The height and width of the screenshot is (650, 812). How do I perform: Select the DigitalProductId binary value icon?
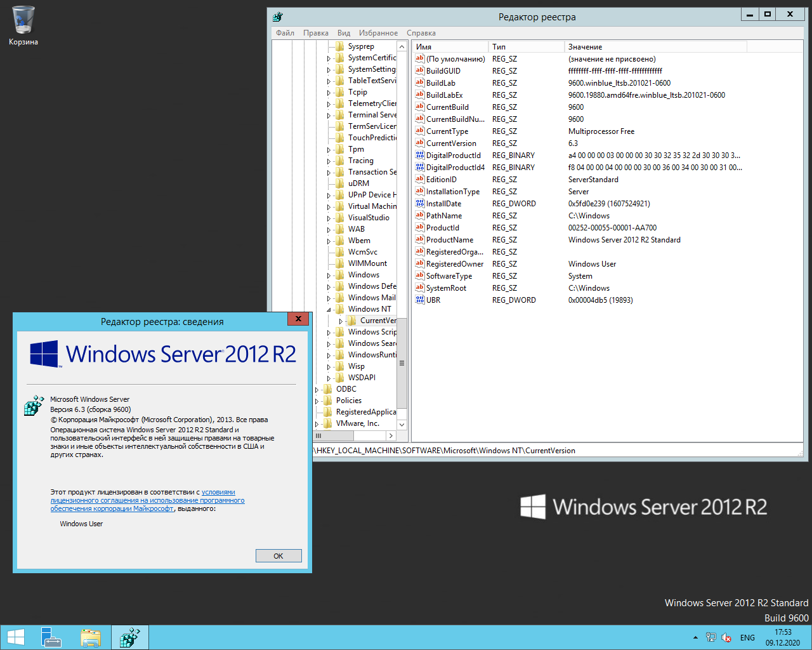(x=419, y=155)
